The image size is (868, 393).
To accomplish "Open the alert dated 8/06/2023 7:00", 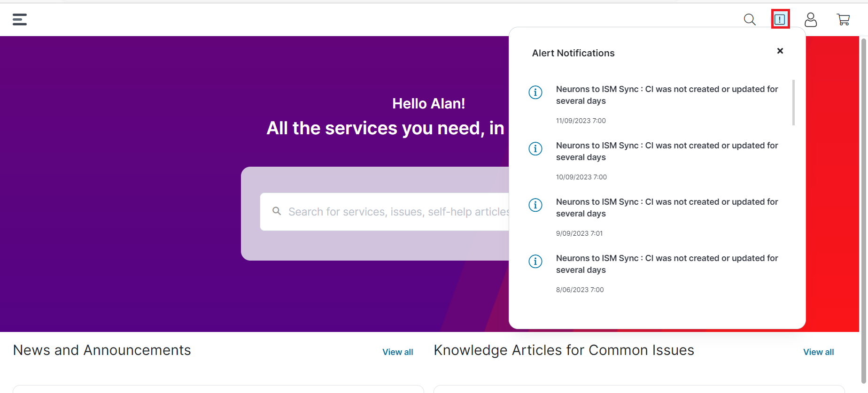I will pyautogui.click(x=667, y=264).
